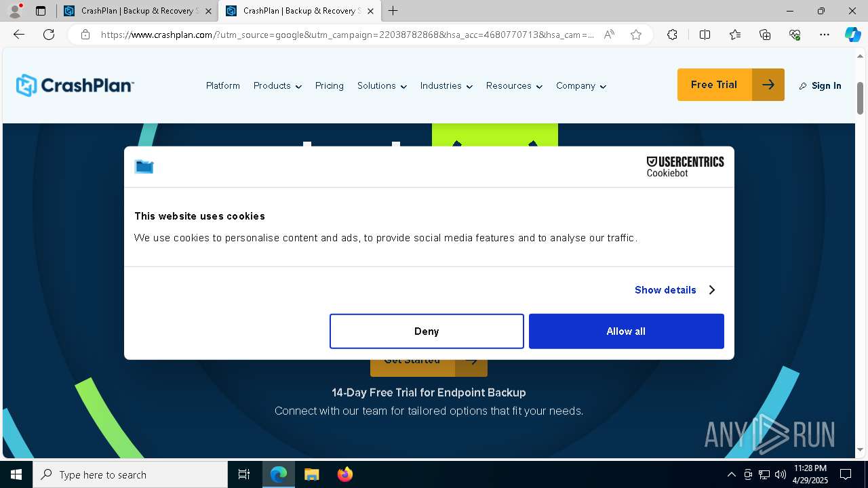Open the Windows Start menu
Viewport: 868px width, 488px height.
(16, 474)
